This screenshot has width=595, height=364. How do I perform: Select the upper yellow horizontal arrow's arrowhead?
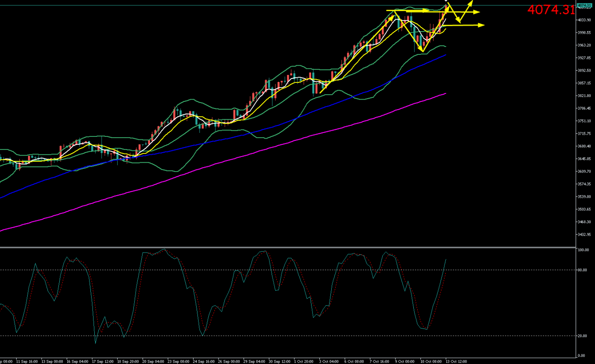tap(477, 12)
